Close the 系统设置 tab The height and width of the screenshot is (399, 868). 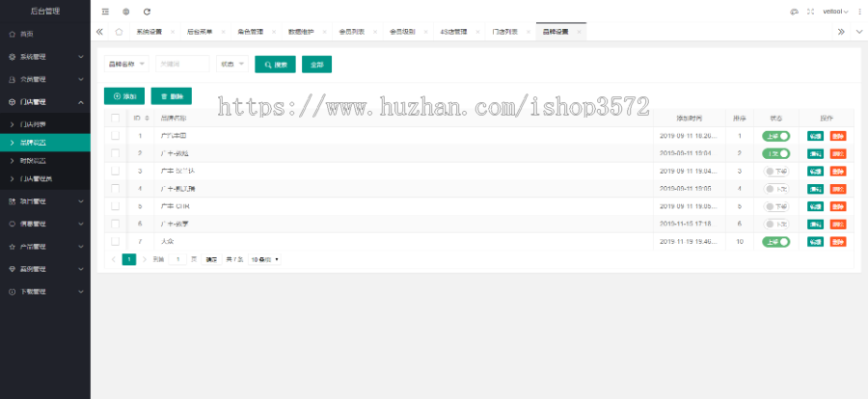tap(173, 32)
